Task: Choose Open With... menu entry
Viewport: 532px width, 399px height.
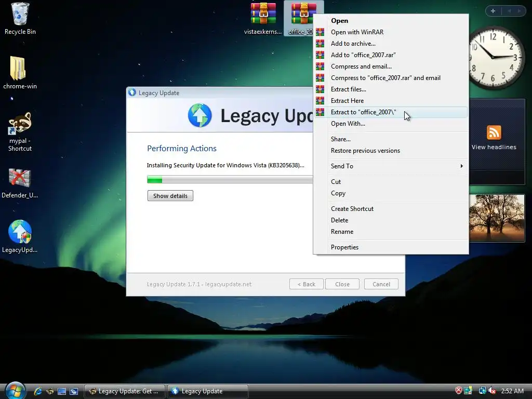Action: tap(391, 124)
